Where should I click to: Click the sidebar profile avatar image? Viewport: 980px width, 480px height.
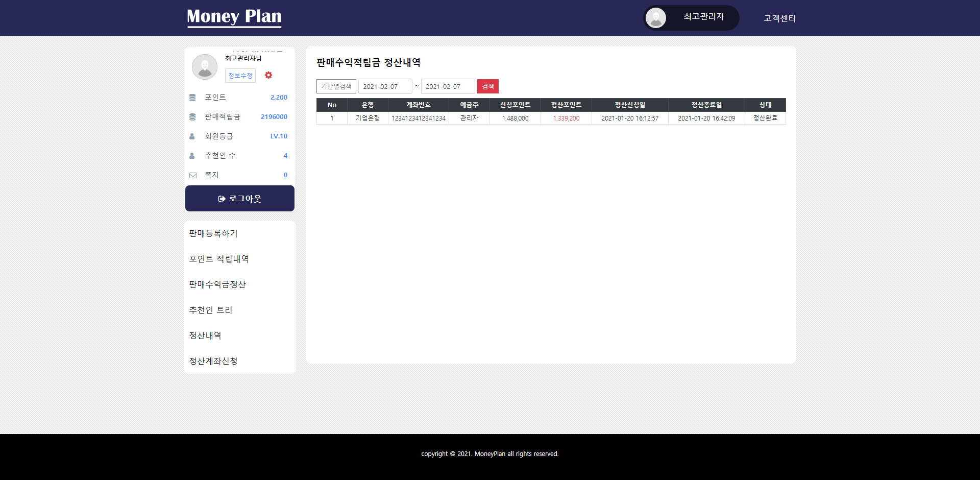click(x=205, y=67)
